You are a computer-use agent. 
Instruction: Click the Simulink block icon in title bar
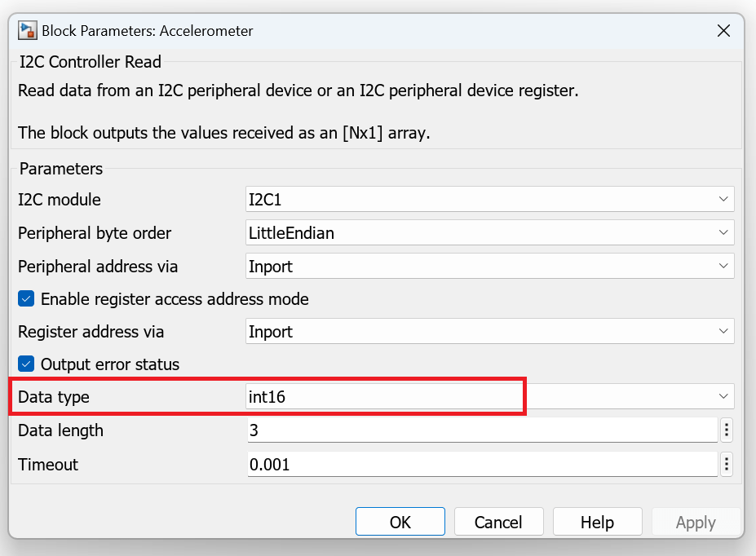pyautogui.click(x=28, y=31)
